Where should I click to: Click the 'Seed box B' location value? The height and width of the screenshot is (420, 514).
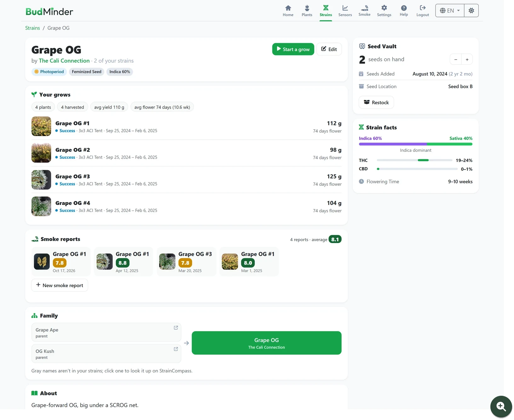460,86
